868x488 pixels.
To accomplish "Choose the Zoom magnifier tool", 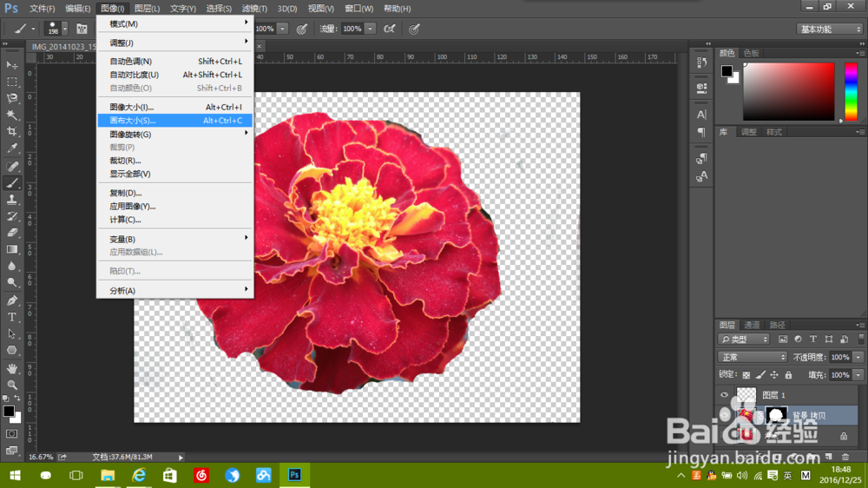I will click(x=12, y=385).
